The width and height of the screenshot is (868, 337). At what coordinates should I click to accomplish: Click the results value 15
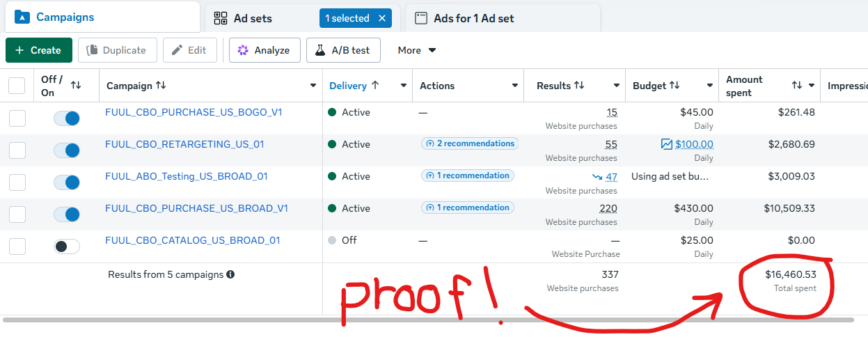(x=612, y=112)
